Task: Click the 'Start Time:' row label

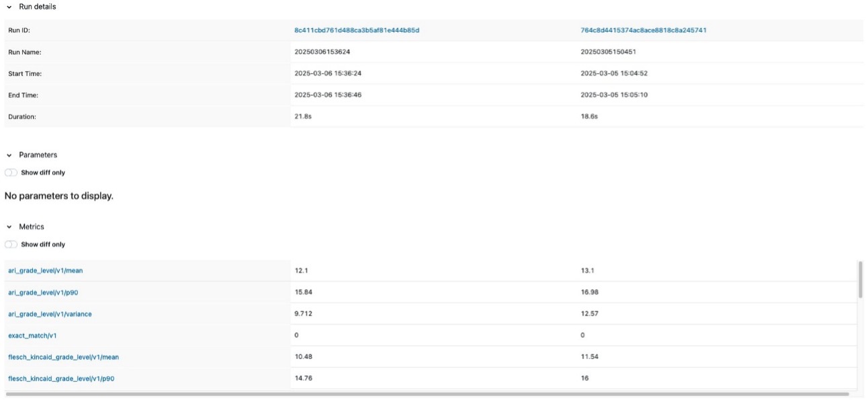Action: (x=25, y=73)
